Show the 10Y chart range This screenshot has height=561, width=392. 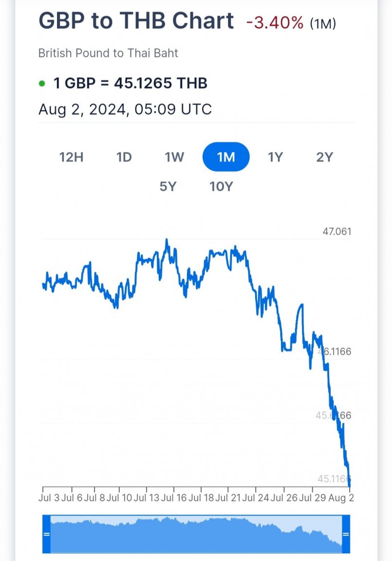coord(221,187)
